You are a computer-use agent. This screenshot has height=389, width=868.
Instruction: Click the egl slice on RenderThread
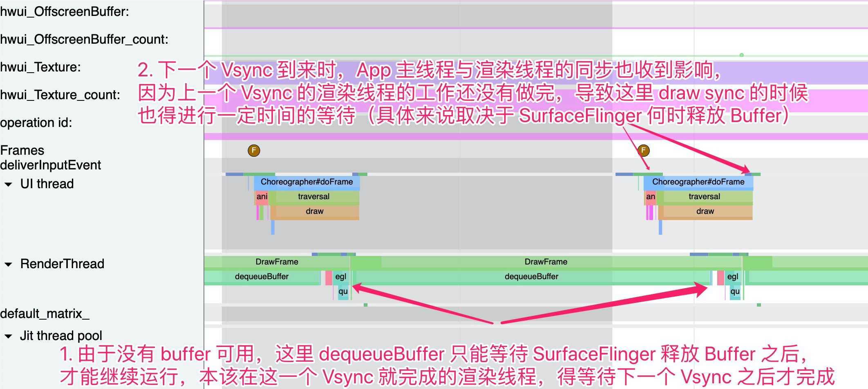(x=340, y=276)
